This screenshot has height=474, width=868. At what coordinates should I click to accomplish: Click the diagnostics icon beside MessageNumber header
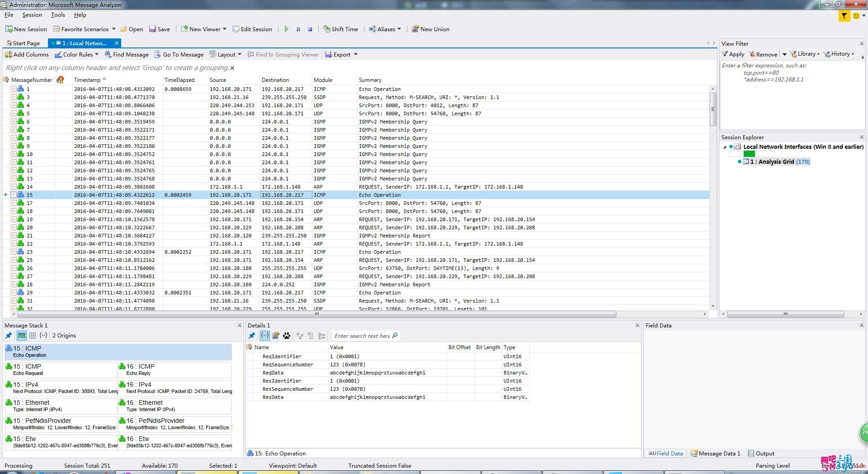coord(60,80)
